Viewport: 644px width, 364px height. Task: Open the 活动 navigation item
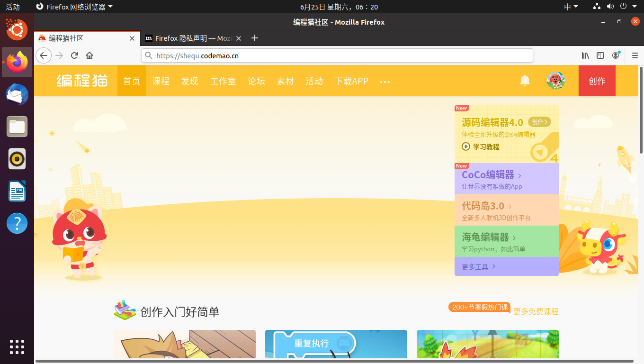314,81
